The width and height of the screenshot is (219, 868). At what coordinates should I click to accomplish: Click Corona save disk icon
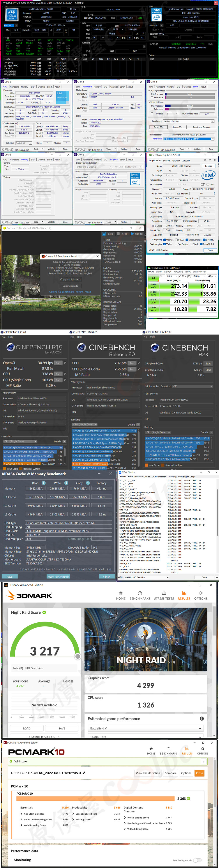click(x=104, y=234)
